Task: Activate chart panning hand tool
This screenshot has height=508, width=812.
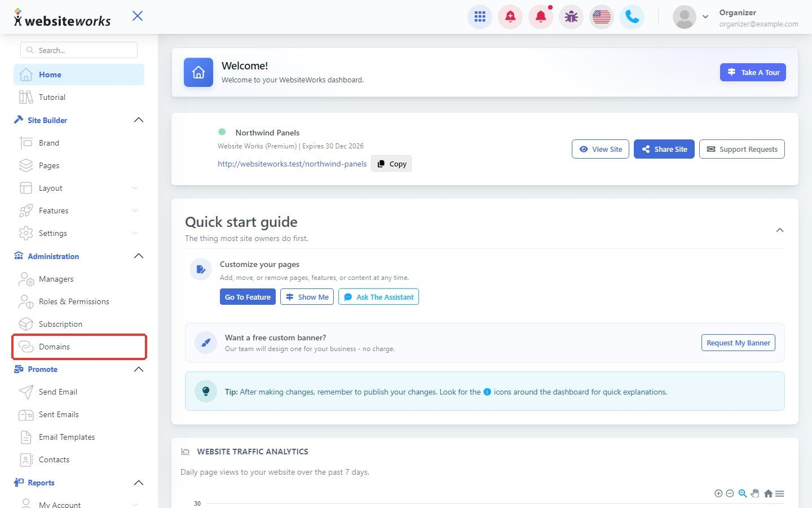Action: point(755,493)
